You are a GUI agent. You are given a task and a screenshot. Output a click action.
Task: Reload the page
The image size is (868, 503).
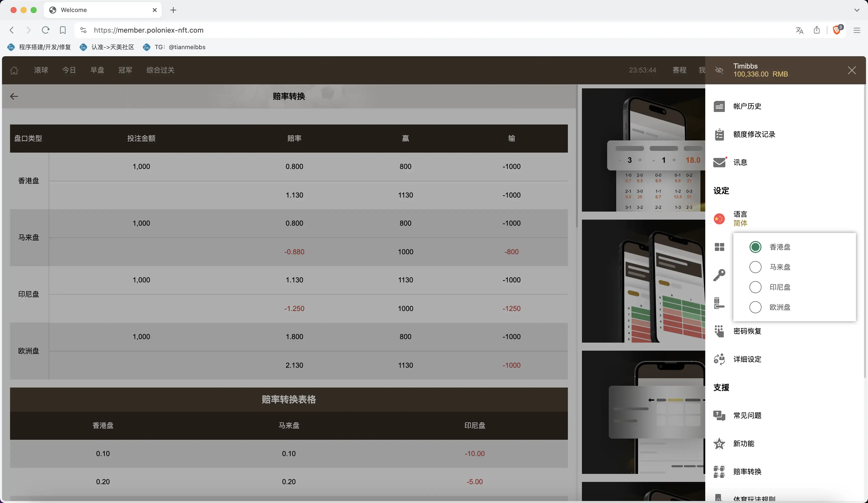click(x=45, y=30)
